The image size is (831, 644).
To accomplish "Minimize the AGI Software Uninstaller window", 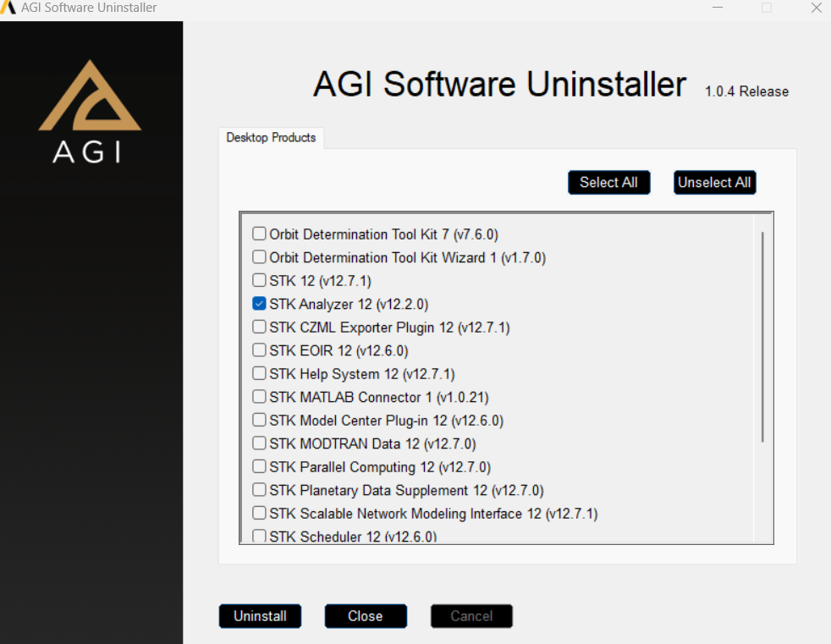I will [718, 8].
